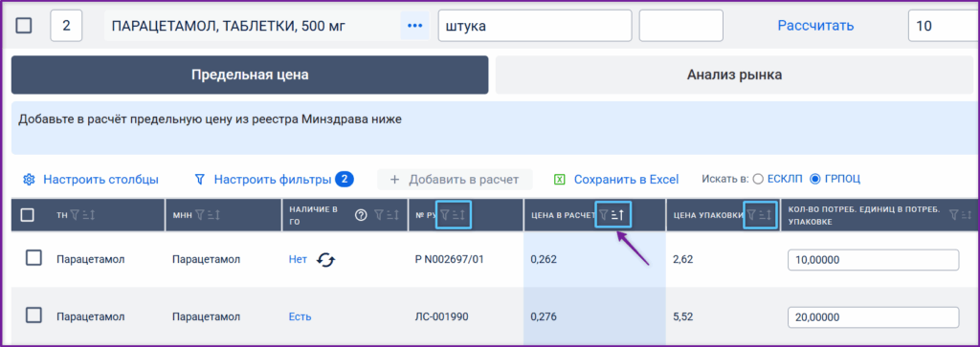980x347 pixels.
Task: Click the question mark help icon in Наличие в ГО
Action: [x=361, y=215]
